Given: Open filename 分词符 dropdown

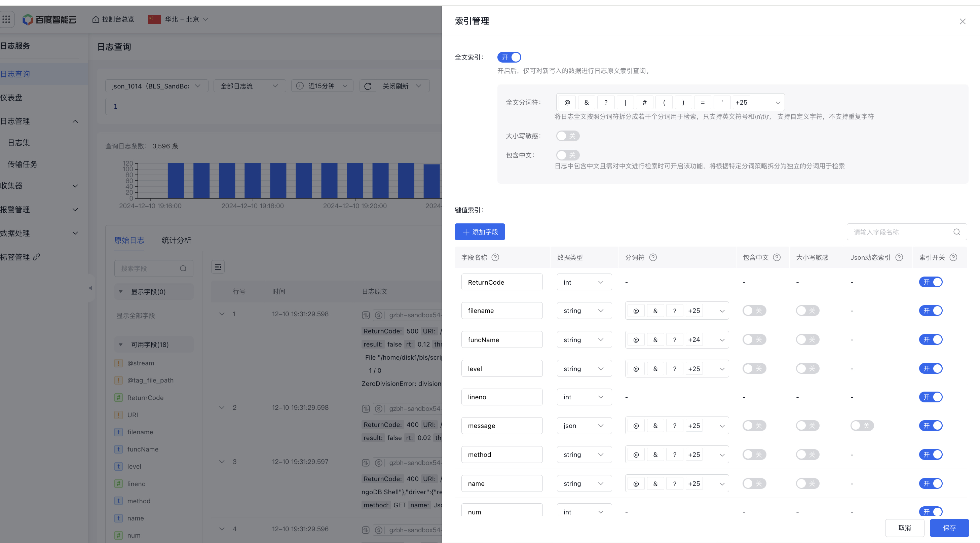Looking at the screenshot, I should click(x=677, y=311).
